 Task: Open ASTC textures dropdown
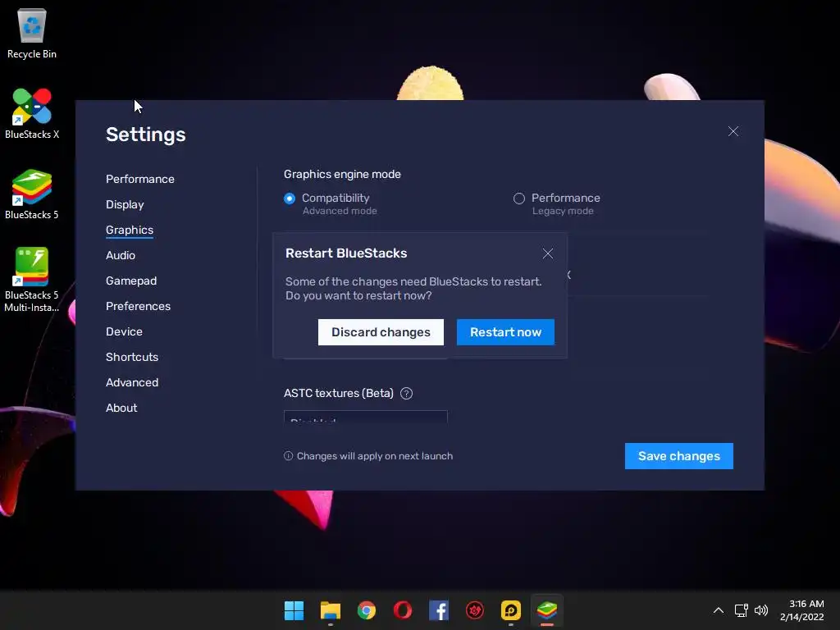[x=365, y=417]
